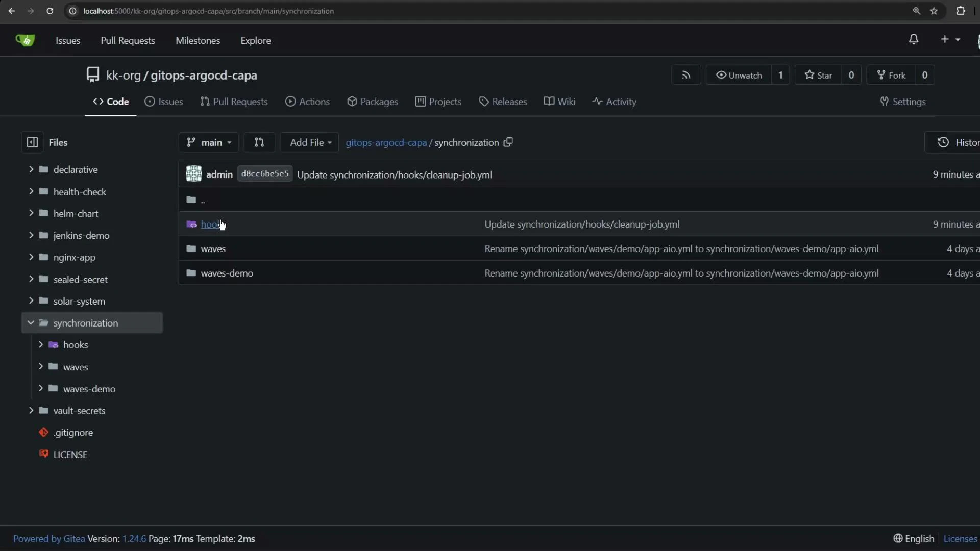Click the browser address bar URL
Screen dimensions: 980x551
pos(209,11)
